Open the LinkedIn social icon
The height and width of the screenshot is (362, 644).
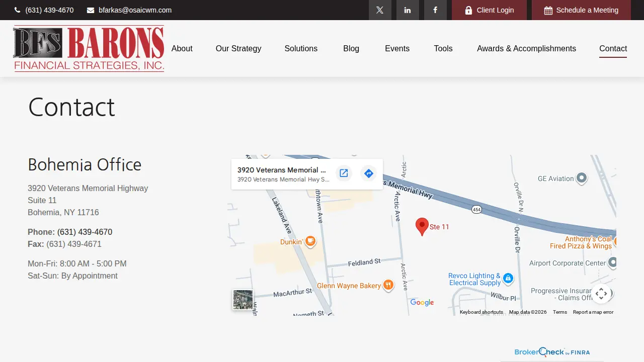pos(408,10)
